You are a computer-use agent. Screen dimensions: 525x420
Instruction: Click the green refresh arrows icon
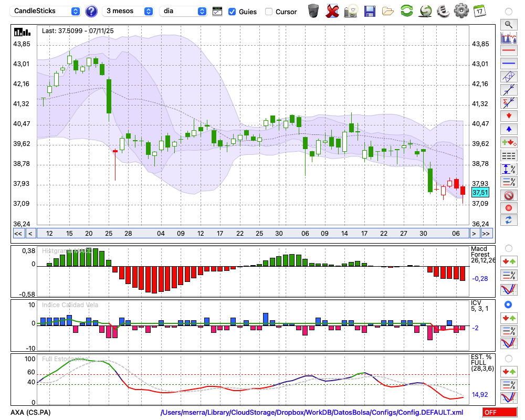(x=406, y=11)
